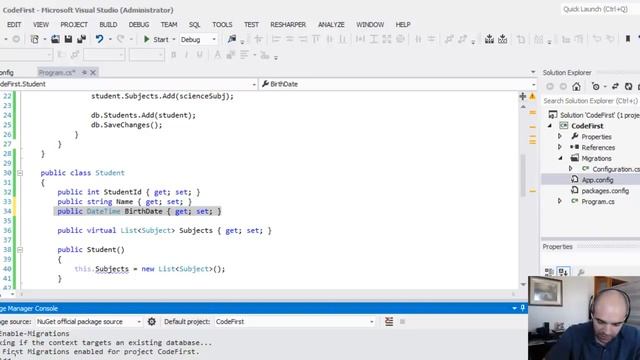
Task: Click the Pending Changes Filter clock icon
Action: 596,87
